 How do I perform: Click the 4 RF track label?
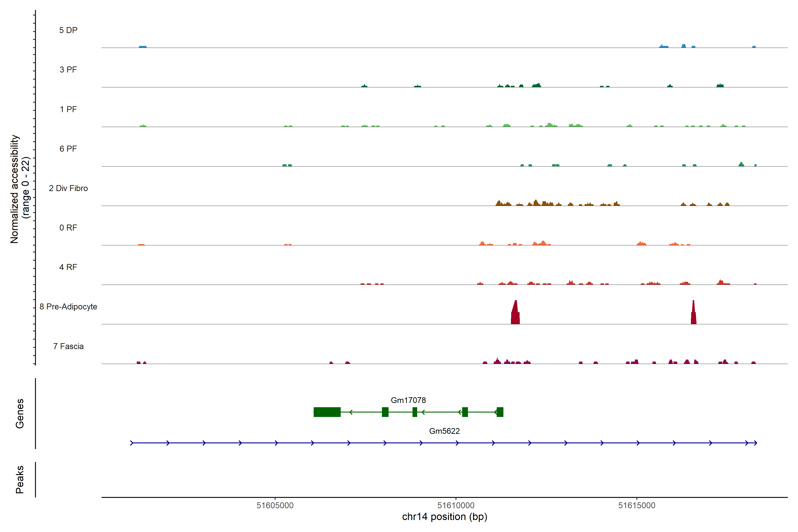(x=68, y=267)
